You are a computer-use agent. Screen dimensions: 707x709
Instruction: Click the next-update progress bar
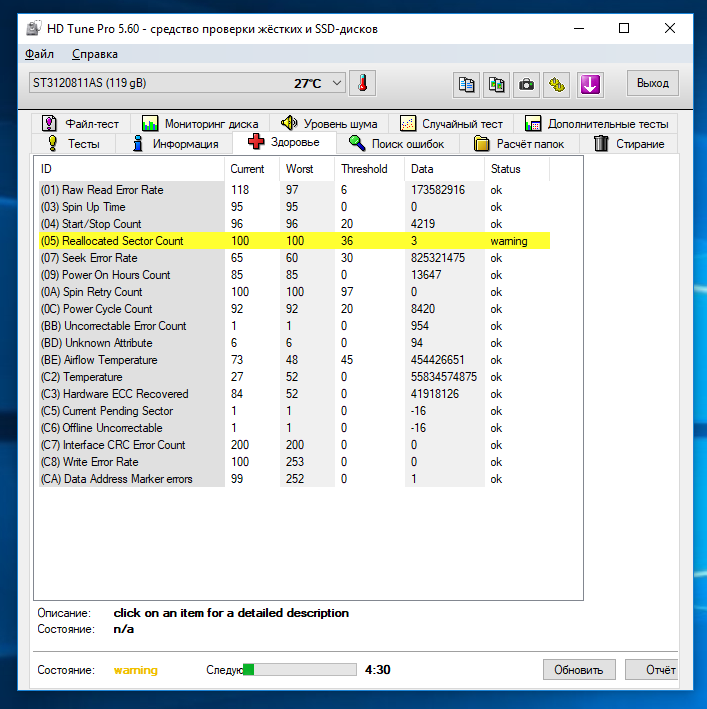pos(300,670)
